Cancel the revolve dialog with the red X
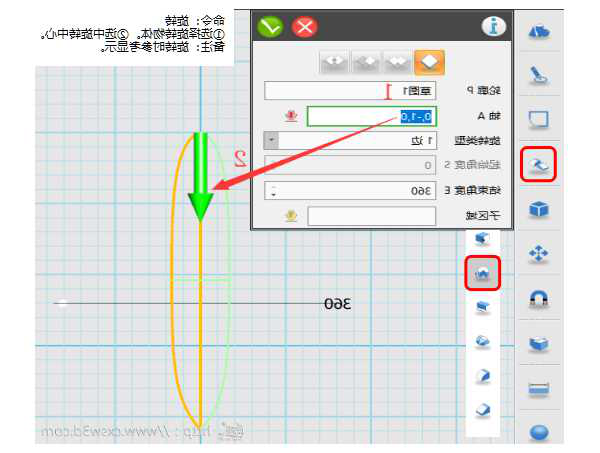The height and width of the screenshot is (453, 600). pyautogui.click(x=305, y=27)
